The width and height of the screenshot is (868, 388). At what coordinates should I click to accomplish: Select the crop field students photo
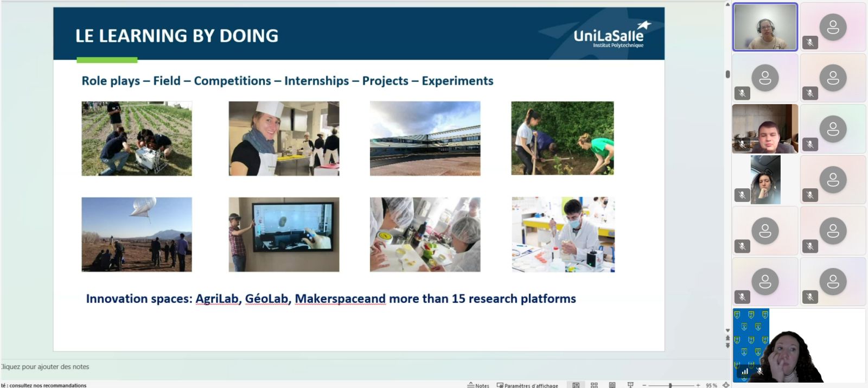click(137, 138)
